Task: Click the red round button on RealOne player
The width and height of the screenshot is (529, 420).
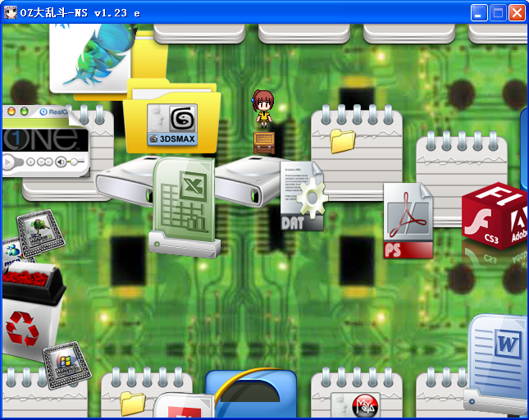Action: click(11, 111)
